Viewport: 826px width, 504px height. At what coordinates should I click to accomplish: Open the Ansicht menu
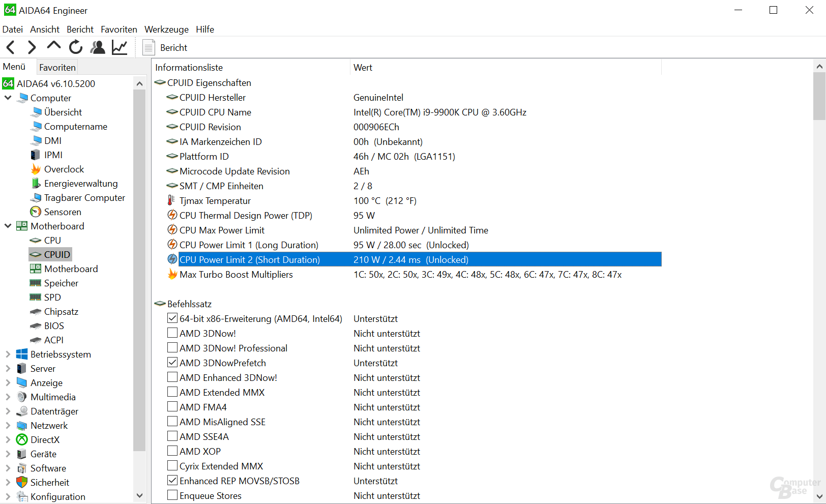[45, 29]
